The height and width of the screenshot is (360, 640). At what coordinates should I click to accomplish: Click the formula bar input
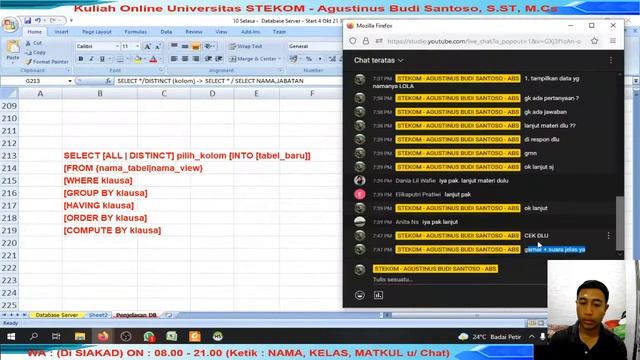228,81
